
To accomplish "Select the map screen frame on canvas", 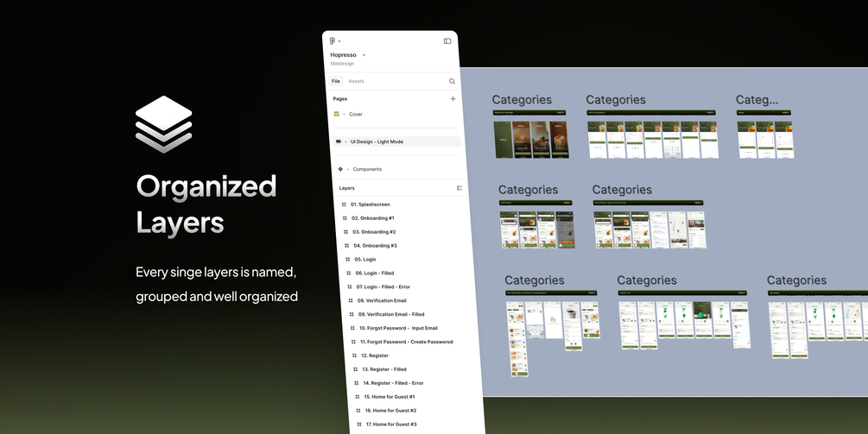I will click(x=678, y=229).
